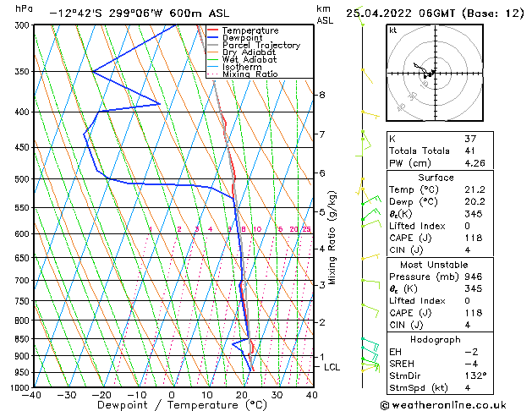Select the 'Dry Adiabat' legend label
Screen dimensions: 532x411
pyautogui.click(x=249, y=52)
